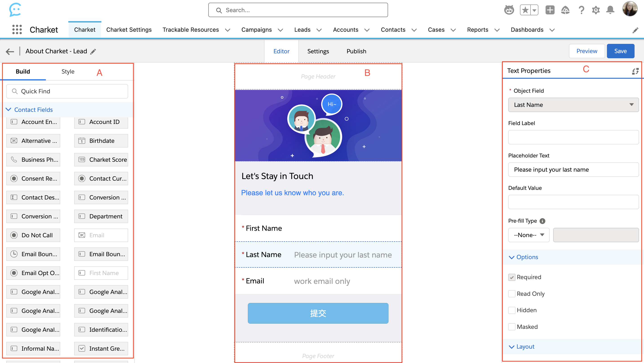Image resolution: width=644 pixels, height=363 pixels.
Task: Click the blue 提交 submit button
Action: [x=318, y=313]
